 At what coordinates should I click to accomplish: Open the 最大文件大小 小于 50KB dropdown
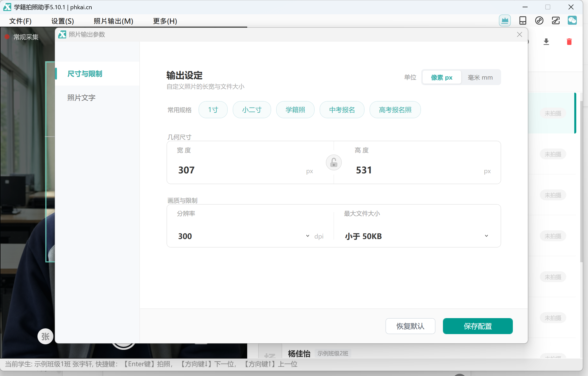[x=417, y=236]
